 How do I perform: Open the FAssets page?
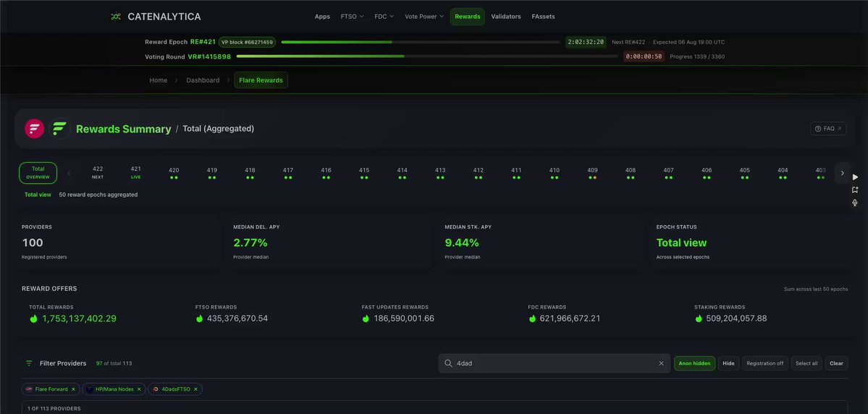click(543, 17)
